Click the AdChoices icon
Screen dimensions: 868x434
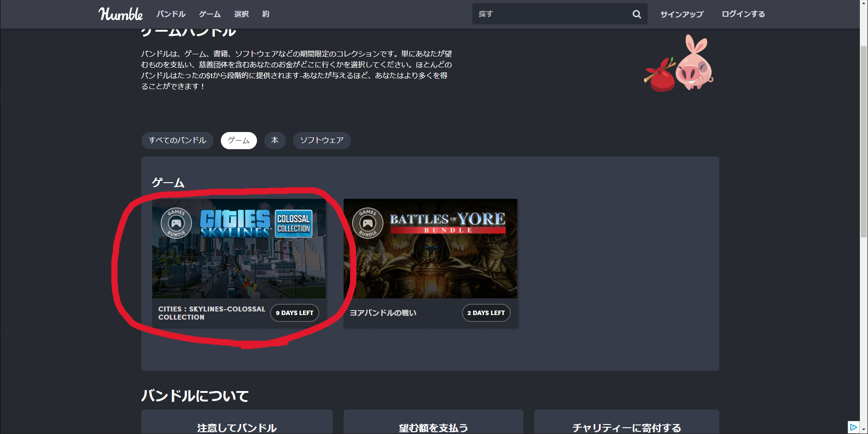tap(853, 427)
